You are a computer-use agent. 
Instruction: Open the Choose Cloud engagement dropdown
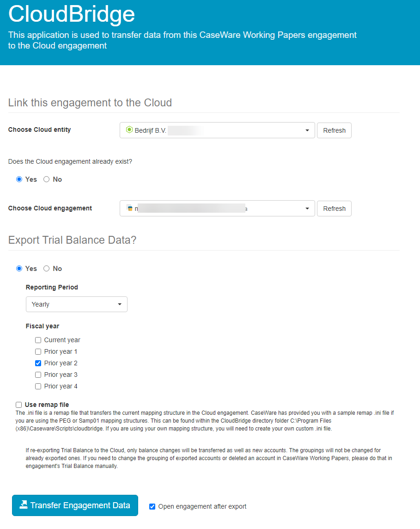(217, 209)
